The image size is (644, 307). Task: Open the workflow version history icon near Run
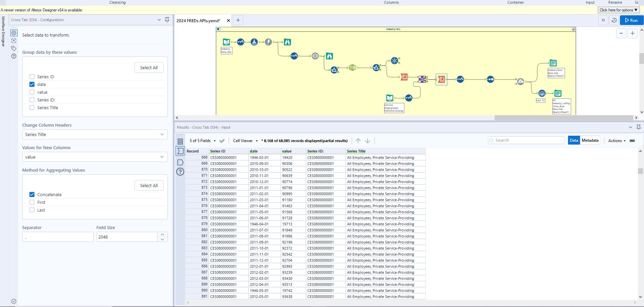(x=613, y=20)
